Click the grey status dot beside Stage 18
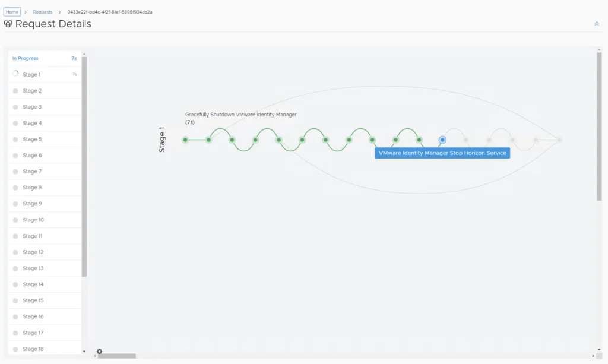This screenshot has height=364, width=608. pyautogui.click(x=15, y=349)
